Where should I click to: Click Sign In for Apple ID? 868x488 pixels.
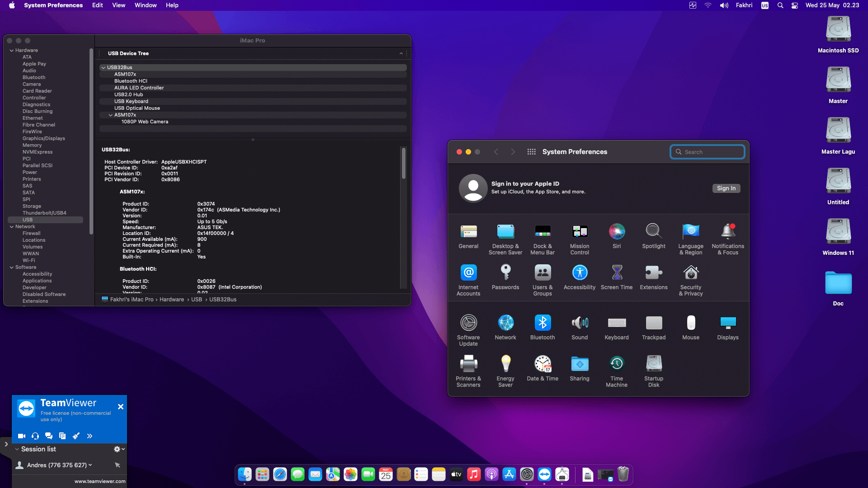pyautogui.click(x=726, y=188)
